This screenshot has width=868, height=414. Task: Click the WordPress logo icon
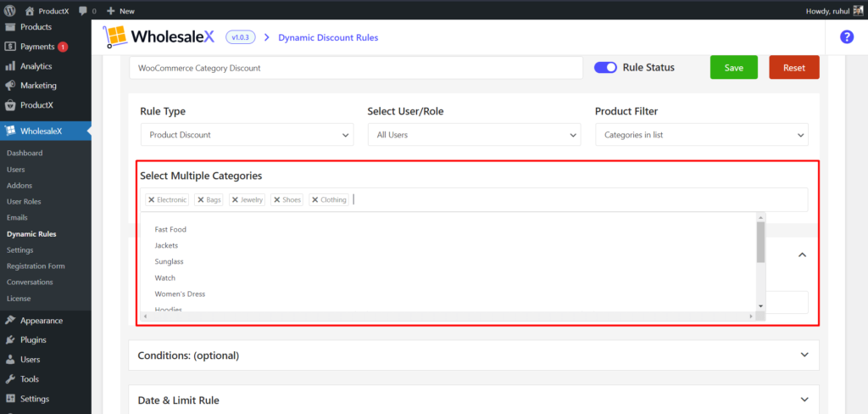pos(11,11)
